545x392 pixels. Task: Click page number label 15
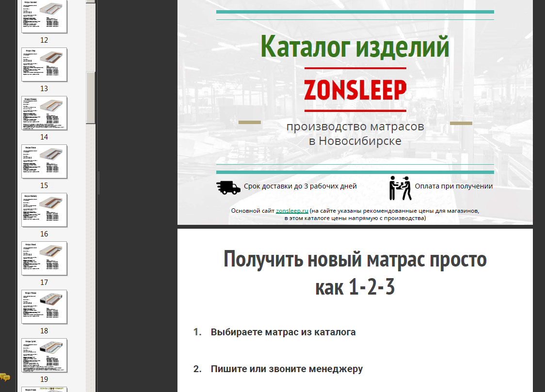44,186
